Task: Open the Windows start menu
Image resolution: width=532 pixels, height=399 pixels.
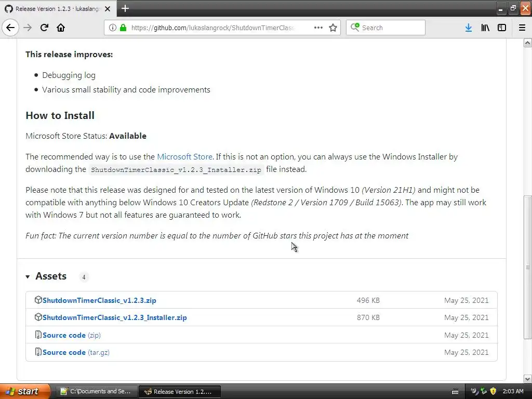Action: click(x=25, y=391)
